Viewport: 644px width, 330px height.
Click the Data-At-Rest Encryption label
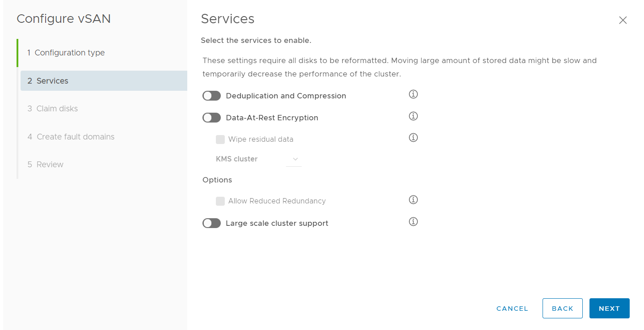tap(272, 118)
